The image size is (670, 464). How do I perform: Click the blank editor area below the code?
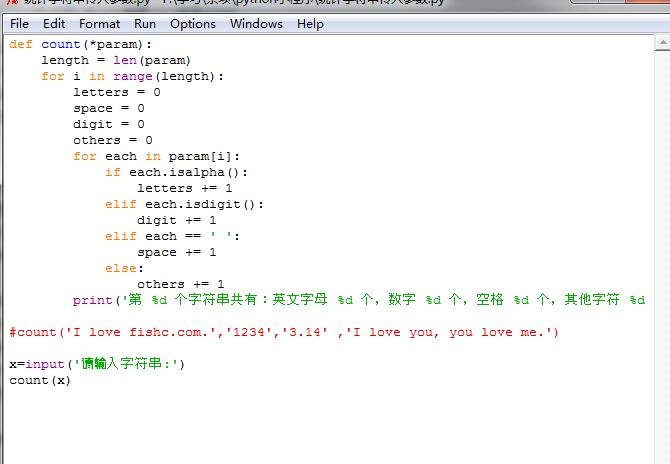330,425
